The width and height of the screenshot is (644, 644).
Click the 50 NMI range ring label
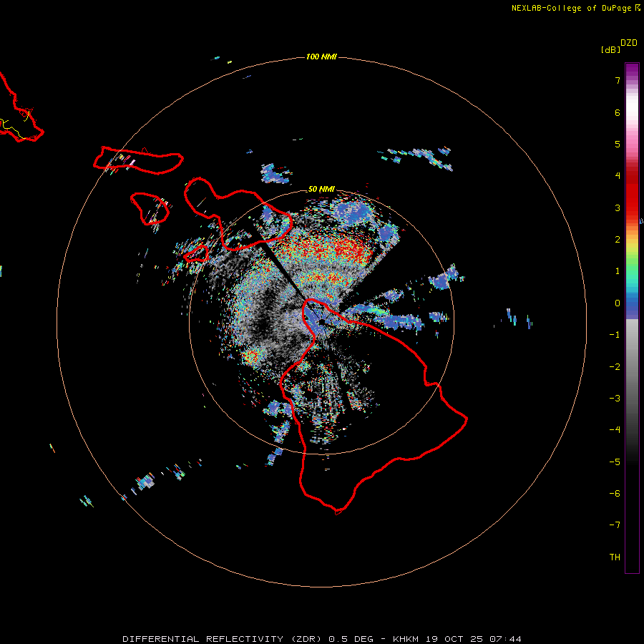tap(321, 189)
